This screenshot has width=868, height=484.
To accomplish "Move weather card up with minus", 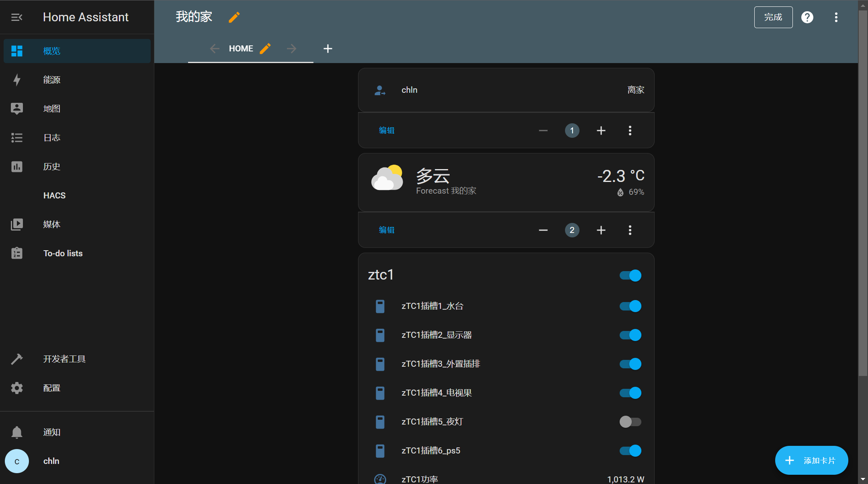I will pyautogui.click(x=543, y=230).
